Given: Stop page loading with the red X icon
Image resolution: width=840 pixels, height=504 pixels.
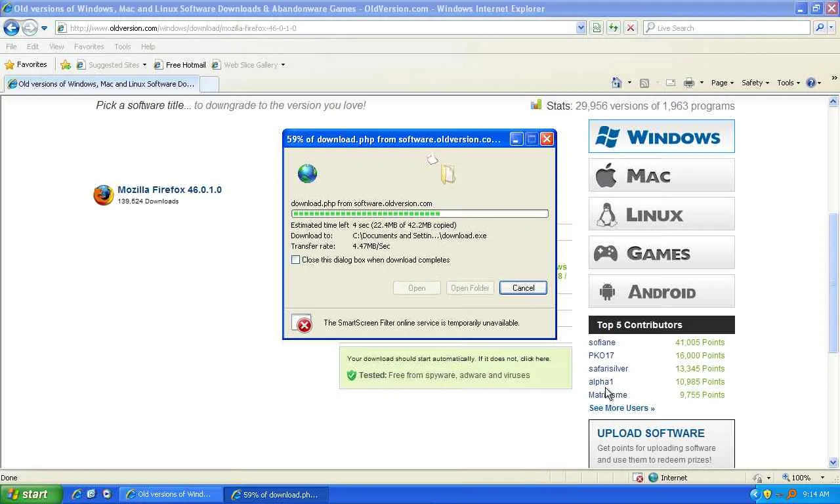Looking at the screenshot, I should (631, 28).
